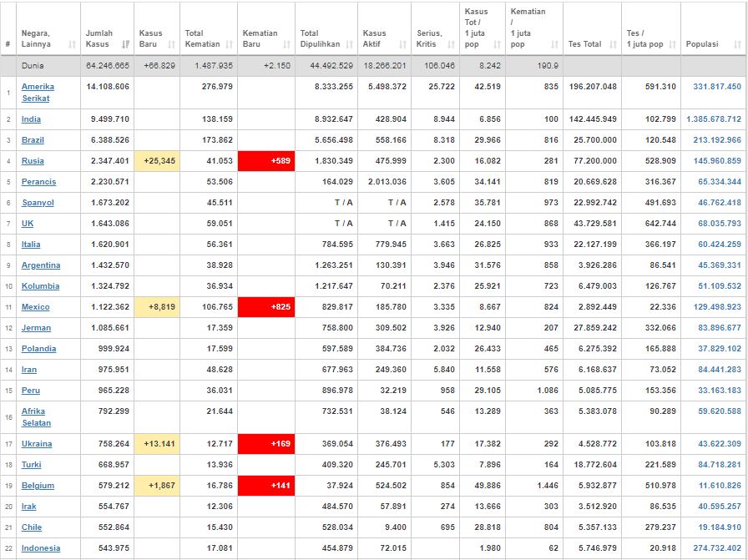
Task: Click the Turki country link
Action: pos(32,465)
